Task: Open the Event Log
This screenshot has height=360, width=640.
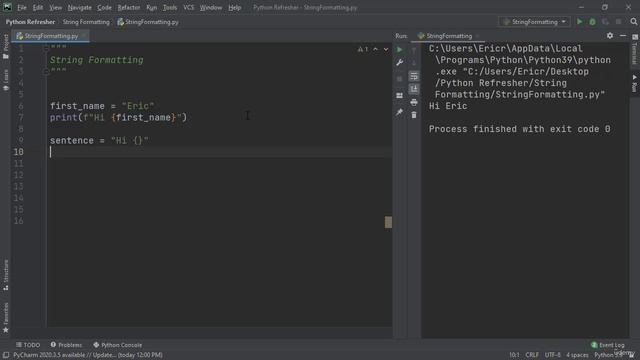Action: coord(608,345)
